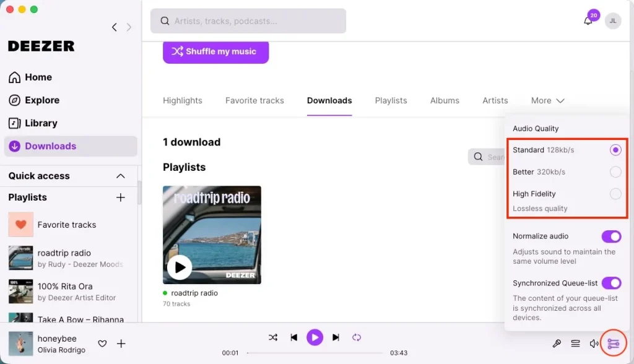Close the audio settings panel icon
This screenshot has height=364, width=634.
pyautogui.click(x=614, y=344)
